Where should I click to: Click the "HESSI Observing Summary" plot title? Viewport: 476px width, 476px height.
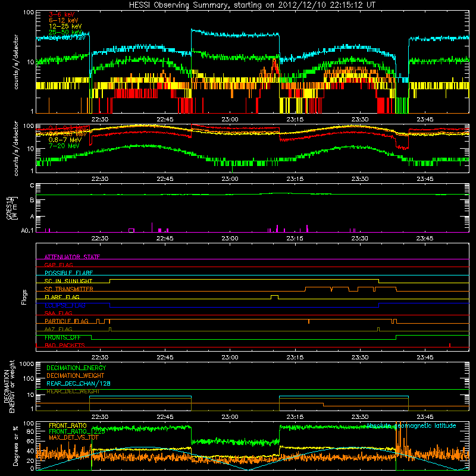coord(252,5)
